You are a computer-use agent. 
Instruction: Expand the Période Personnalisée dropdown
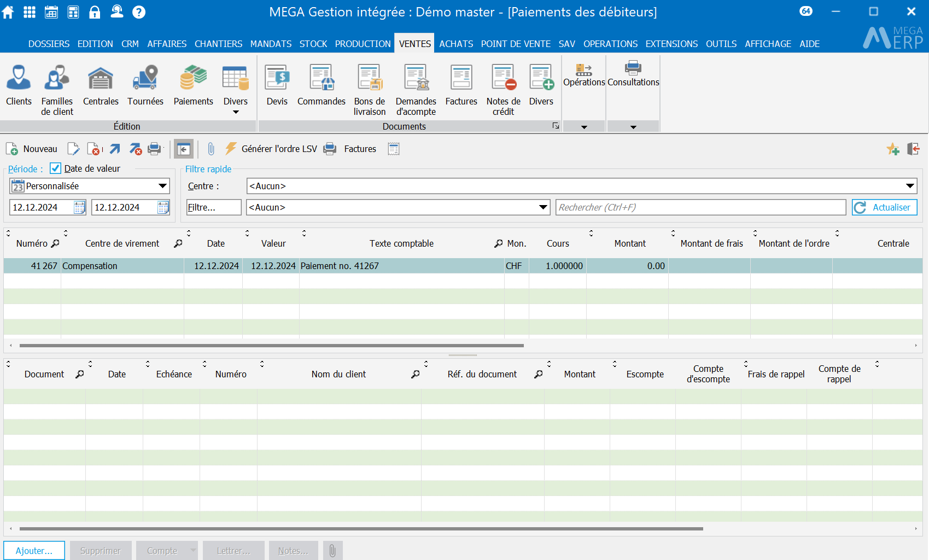coord(162,186)
